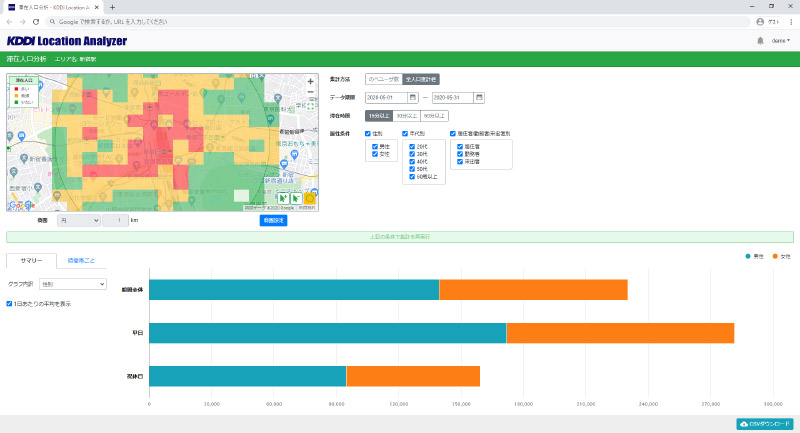Image resolution: width=800 pixels, height=433 pixels.
Task: Click the 滞在人口 map legend box
Action: (24, 91)
